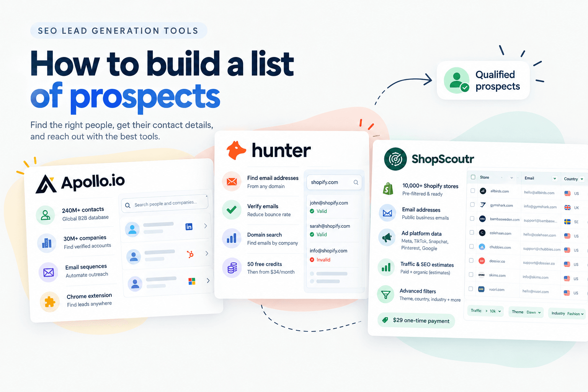
Task: Open the Industry Fashion filter dropdown
Action: [x=567, y=314]
